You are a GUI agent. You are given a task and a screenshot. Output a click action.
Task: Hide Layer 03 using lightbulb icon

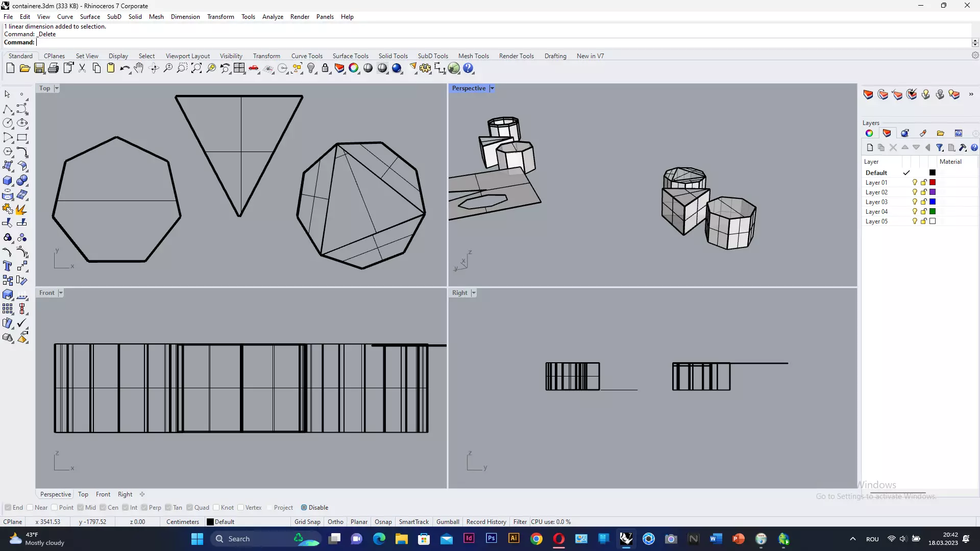pos(915,202)
